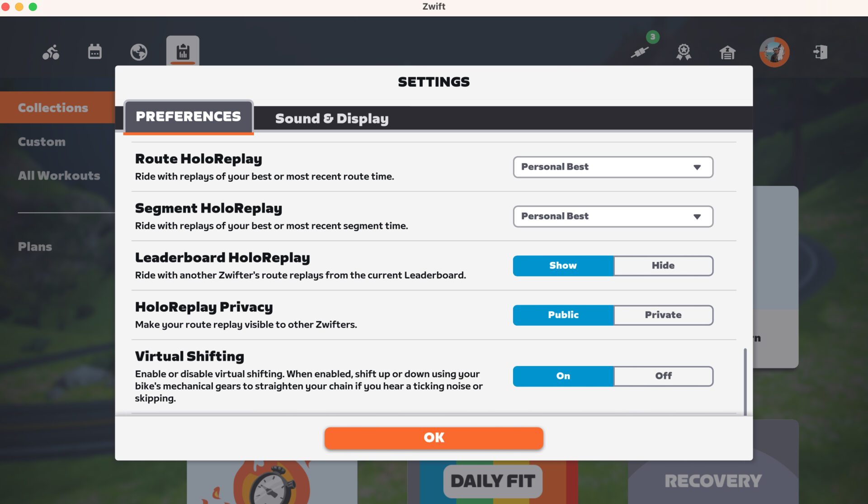
Task: Select Personal Best in route dropdown
Action: 612,167
